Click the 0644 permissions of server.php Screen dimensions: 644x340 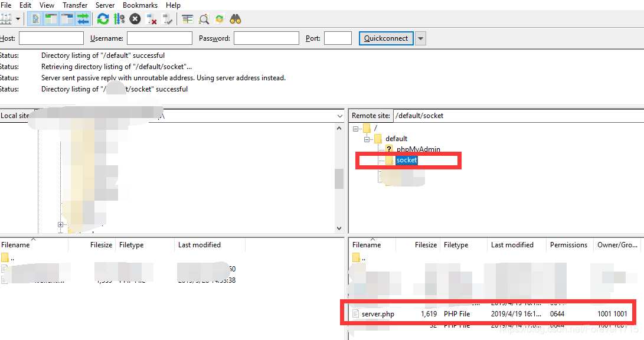pos(557,314)
